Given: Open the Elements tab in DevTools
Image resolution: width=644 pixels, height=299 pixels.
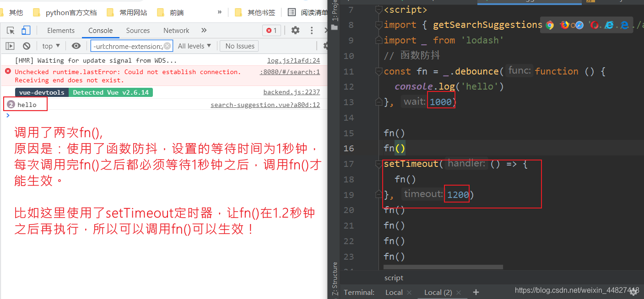Looking at the screenshot, I should pos(61,31).
